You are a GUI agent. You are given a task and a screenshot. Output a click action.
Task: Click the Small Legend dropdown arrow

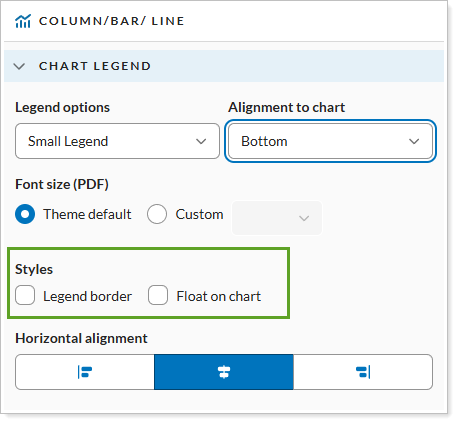[x=201, y=141]
